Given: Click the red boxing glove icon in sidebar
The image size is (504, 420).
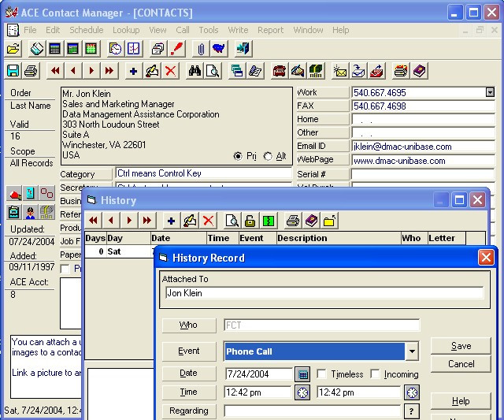Looking at the screenshot, I should click(x=14, y=194).
